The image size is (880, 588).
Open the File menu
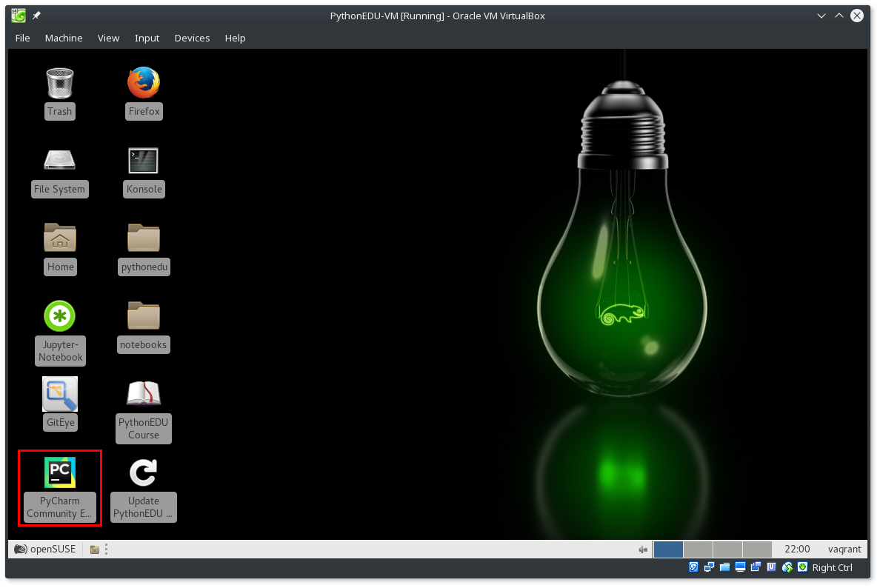[22, 39]
